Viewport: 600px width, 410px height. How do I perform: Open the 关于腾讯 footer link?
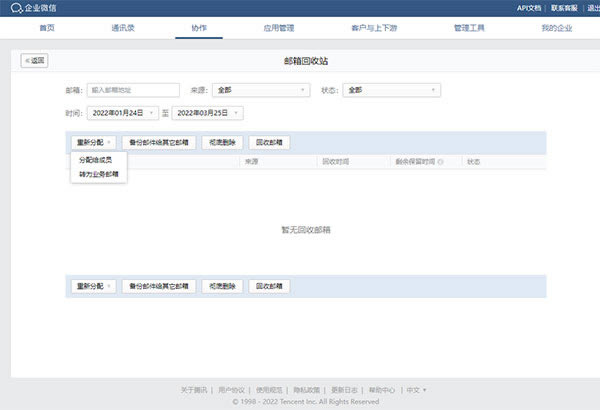click(194, 390)
